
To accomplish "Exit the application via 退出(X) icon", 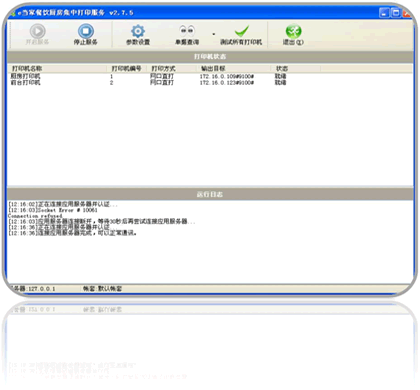I will point(293,35).
